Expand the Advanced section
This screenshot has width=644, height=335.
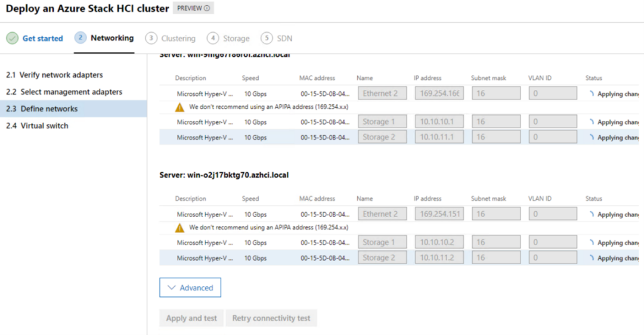tap(190, 287)
